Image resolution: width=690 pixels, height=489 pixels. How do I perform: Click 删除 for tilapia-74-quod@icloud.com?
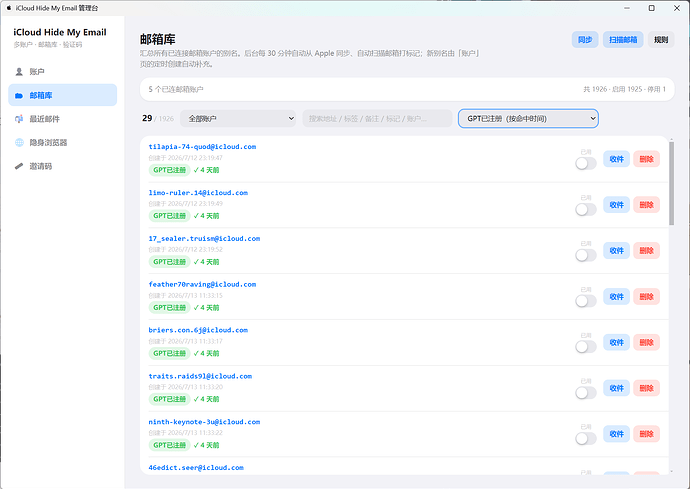(x=646, y=159)
